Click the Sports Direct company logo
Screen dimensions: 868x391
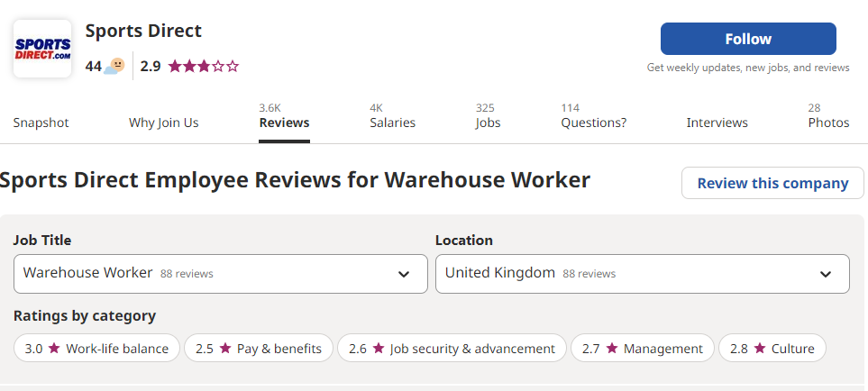(x=42, y=49)
